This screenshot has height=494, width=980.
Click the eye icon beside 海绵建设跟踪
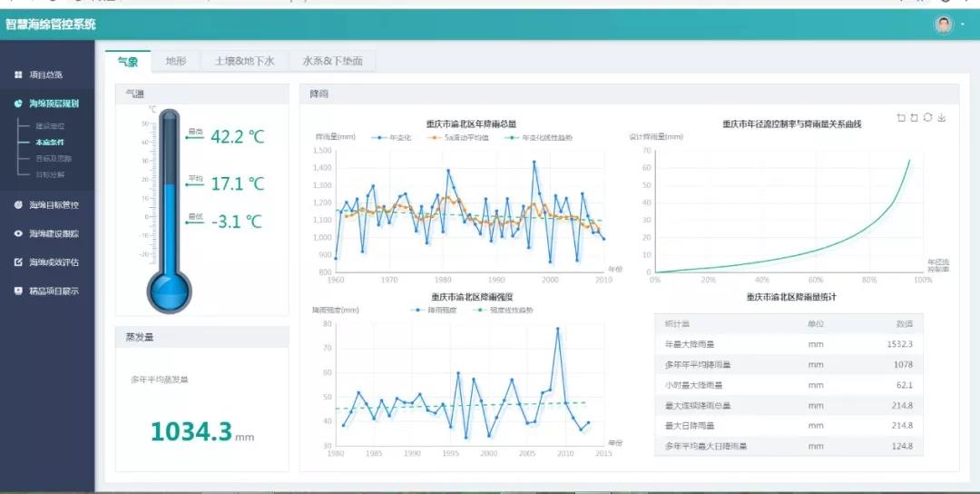[18, 234]
